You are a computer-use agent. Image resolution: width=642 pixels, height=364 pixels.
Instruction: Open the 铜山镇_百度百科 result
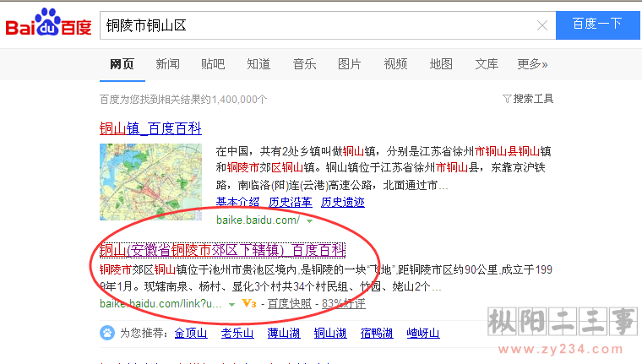150,128
